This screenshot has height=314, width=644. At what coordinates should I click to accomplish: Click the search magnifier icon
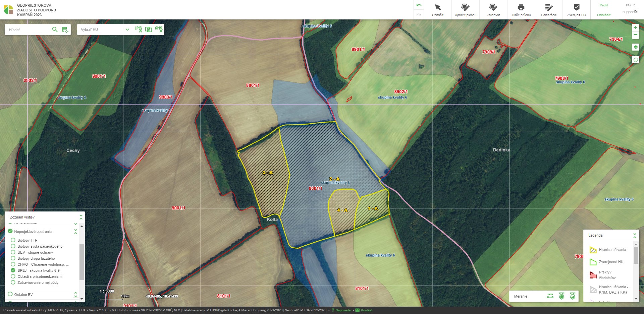[55, 29]
